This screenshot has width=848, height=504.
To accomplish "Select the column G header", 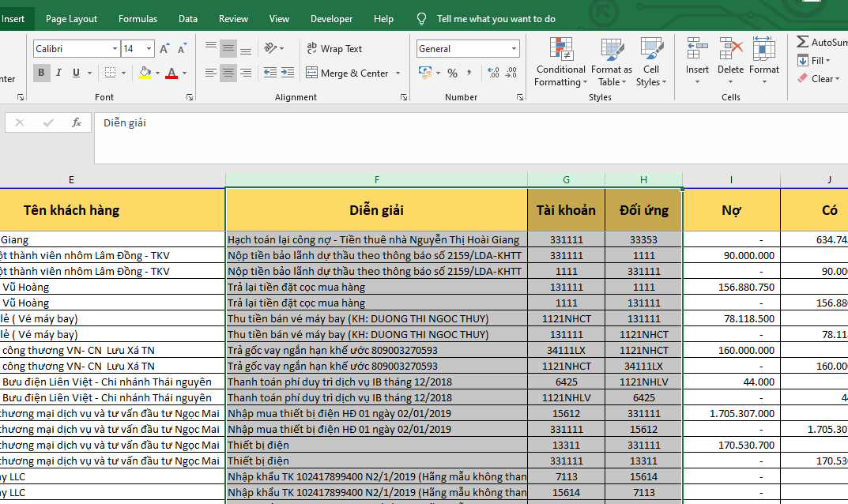I will (x=566, y=180).
